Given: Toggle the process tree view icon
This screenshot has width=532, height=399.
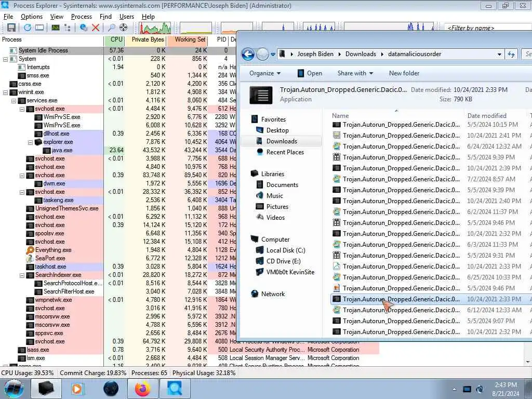Looking at the screenshot, I should pos(67,28).
